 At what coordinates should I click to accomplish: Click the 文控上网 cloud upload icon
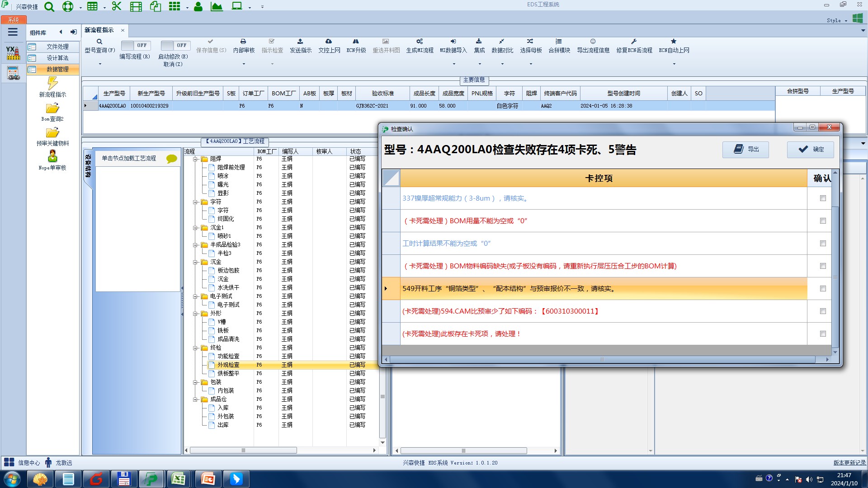[329, 42]
